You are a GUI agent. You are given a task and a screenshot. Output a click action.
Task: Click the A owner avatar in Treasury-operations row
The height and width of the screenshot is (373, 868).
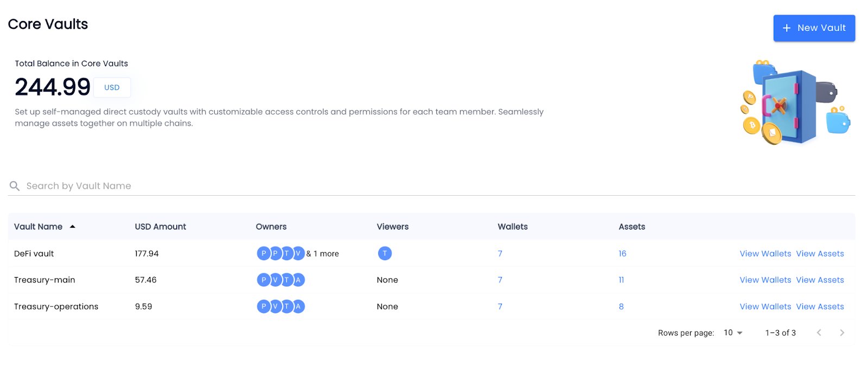(x=298, y=306)
